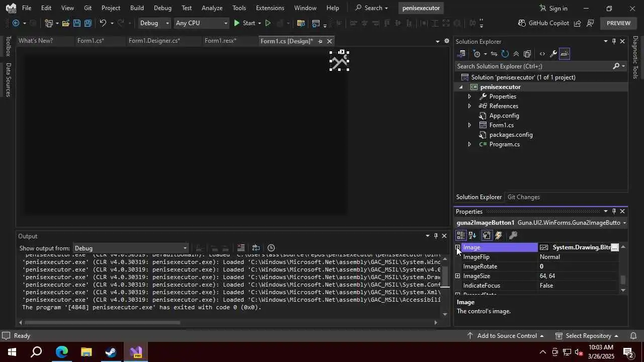644x362 pixels.
Task: Click Select Repository in the status bar
Action: 587,336
